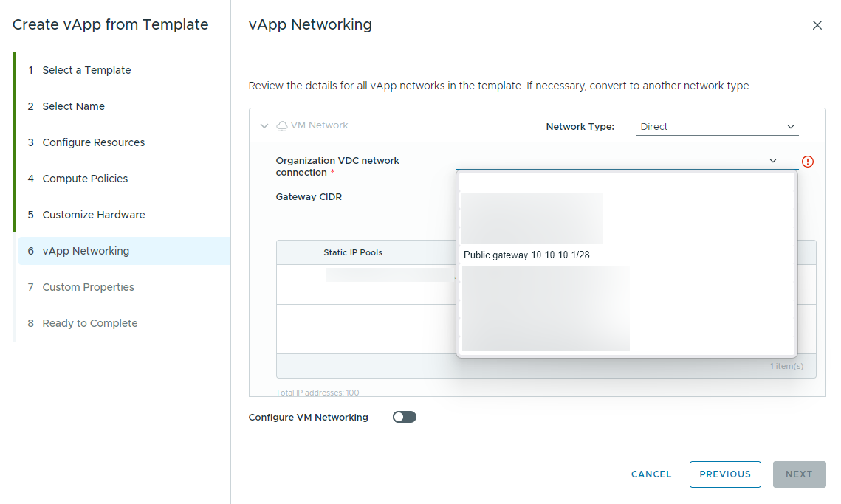Open the Network Type dropdown
841x504 pixels.
pos(716,127)
